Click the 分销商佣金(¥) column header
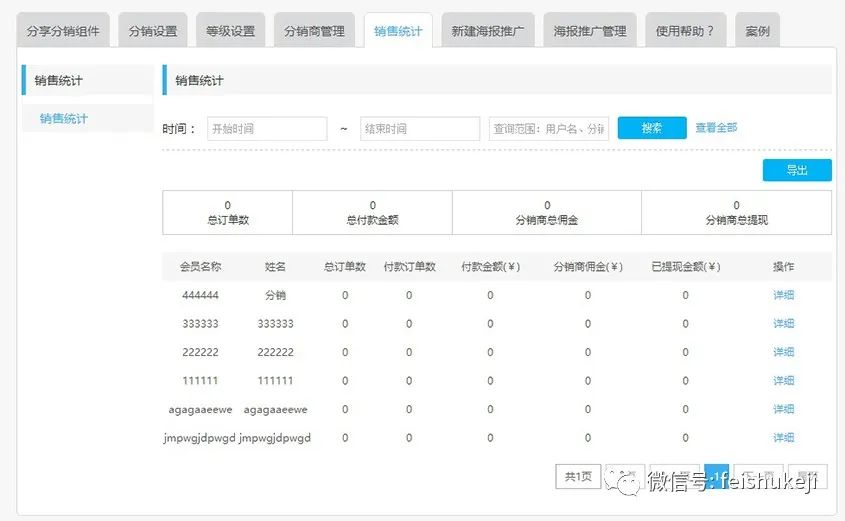 588,266
